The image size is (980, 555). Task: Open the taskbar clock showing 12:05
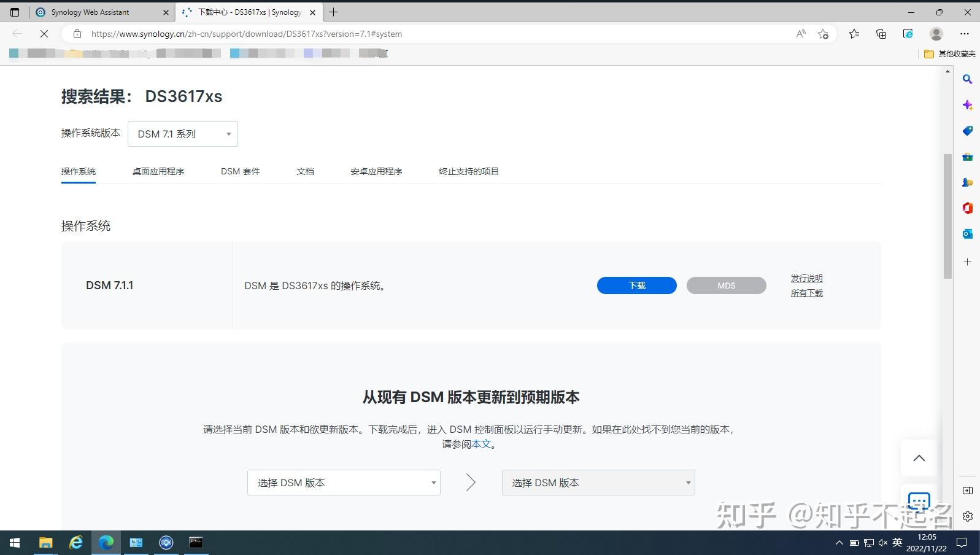coord(927,543)
